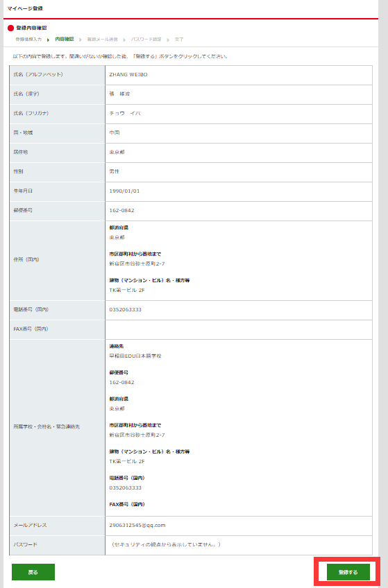Select the 内容確認 step in progress bar
388x588 pixels.
[x=64, y=39]
